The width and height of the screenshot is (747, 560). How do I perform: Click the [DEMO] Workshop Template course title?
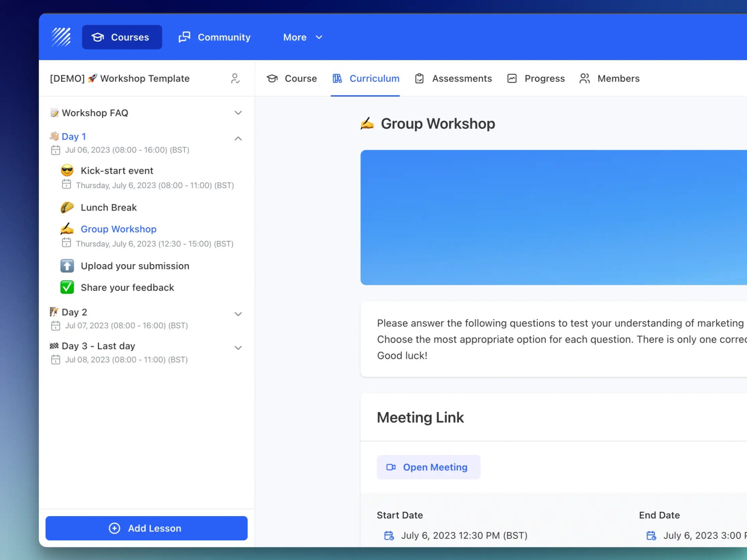coord(120,78)
